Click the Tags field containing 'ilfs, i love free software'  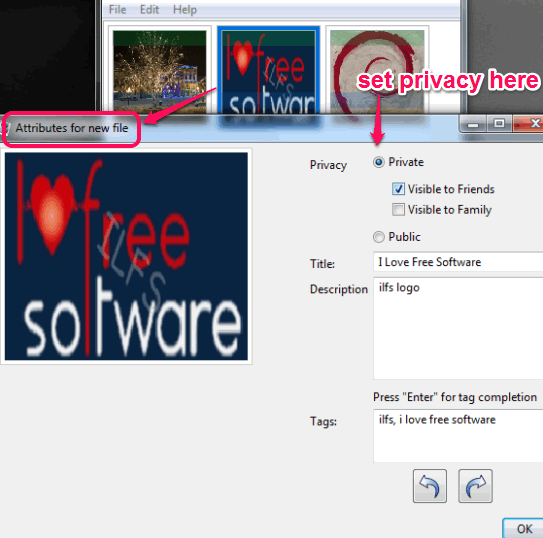point(458,436)
